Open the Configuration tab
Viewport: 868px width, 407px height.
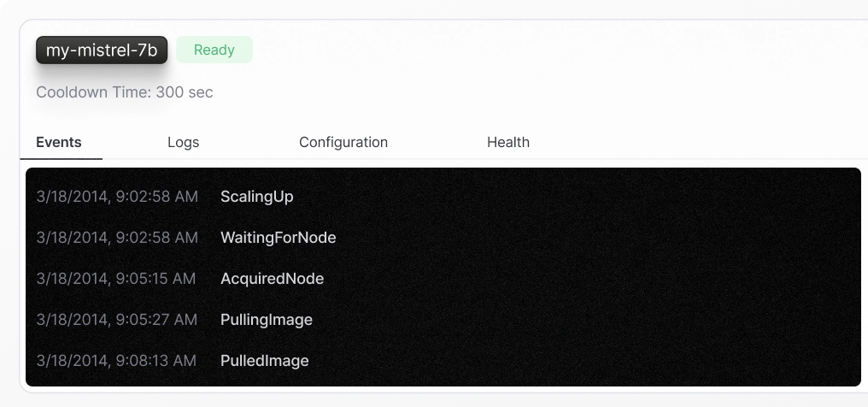[x=343, y=142]
